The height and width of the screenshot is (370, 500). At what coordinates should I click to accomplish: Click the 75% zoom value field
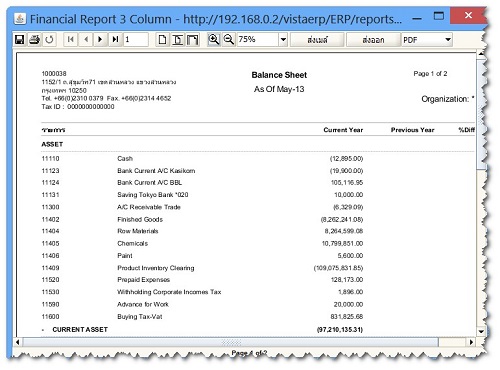pyautogui.click(x=258, y=40)
